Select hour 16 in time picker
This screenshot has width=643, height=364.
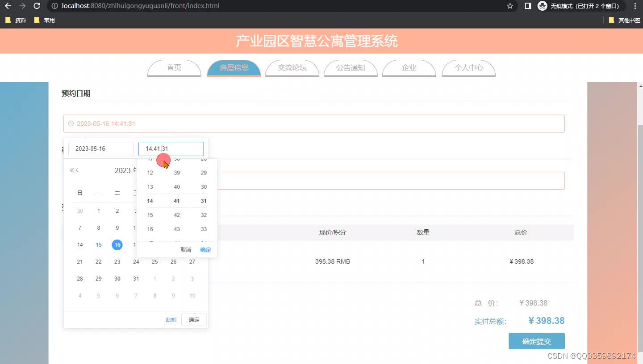coord(150,229)
